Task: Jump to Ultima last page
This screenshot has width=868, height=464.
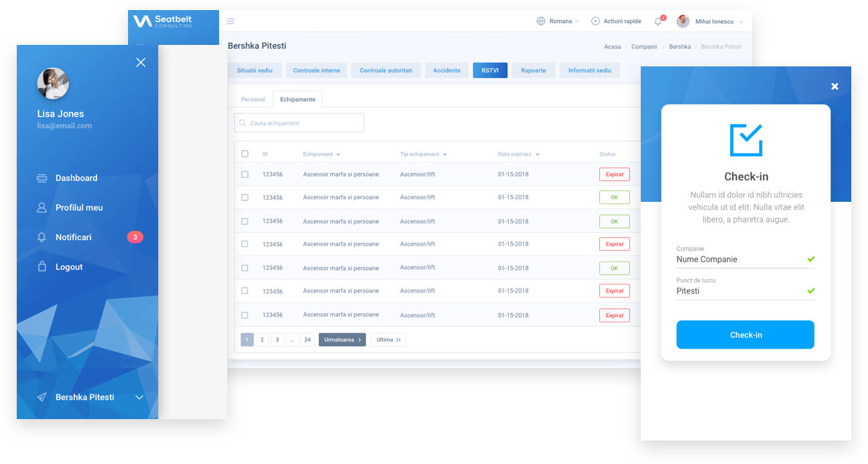Action: pos(389,340)
